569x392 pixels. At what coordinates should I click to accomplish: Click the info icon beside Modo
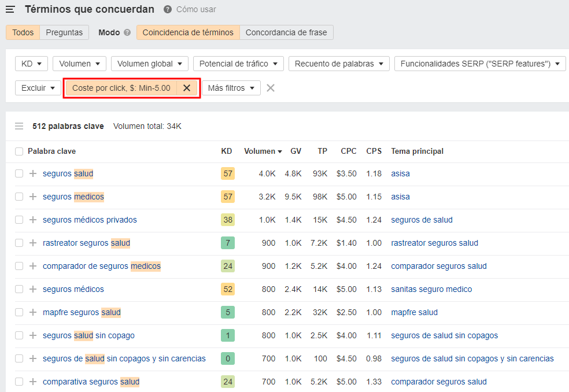pyautogui.click(x=127, y=32)
